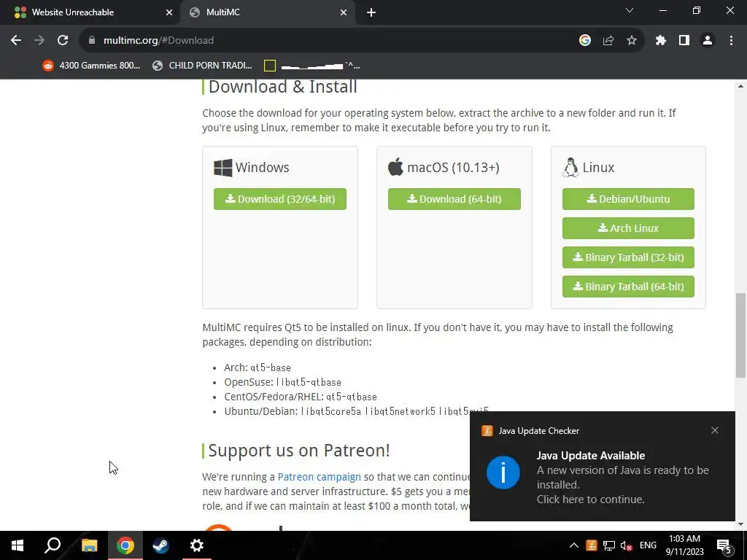
Task: Open the muted volume tray icon
Action: (x=627, y=546)
